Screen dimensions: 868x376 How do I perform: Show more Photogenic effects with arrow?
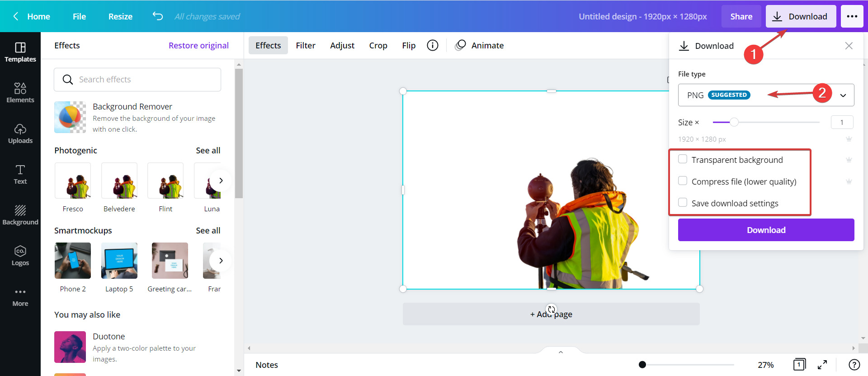click(x=221, y=181)
